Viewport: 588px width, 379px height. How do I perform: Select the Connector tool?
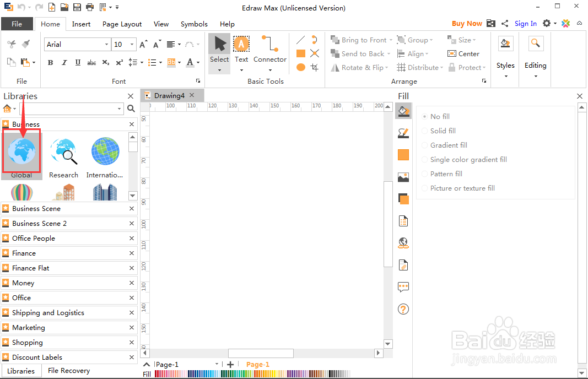tap(269, 52)
